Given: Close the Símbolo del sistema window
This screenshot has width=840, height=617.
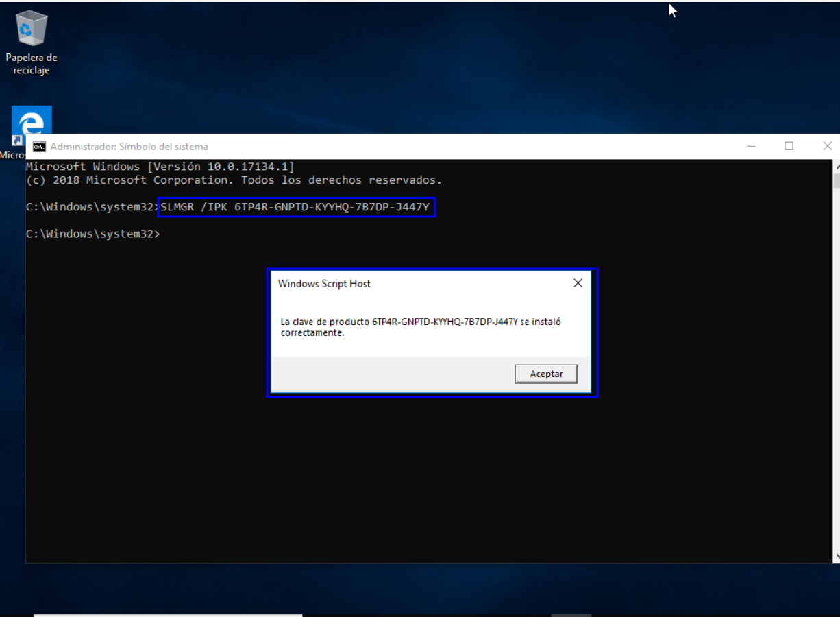Looking at the screenshot, I should click(x=826, y=146).
